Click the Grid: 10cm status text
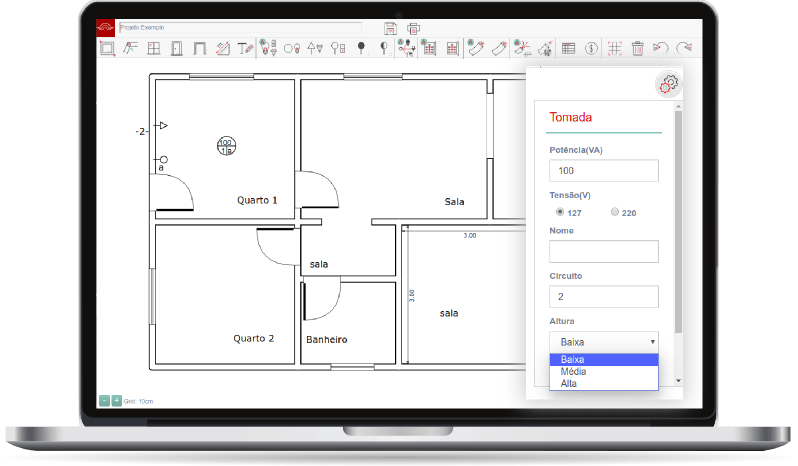The width and height of the screenshot is (798, 466). coord(138,401)
